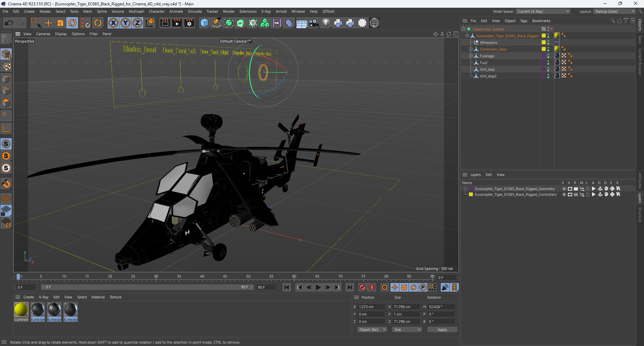Select the Vint_dop2 object
Viewport: 644px width, 346px height.
(x=488, y=76)
